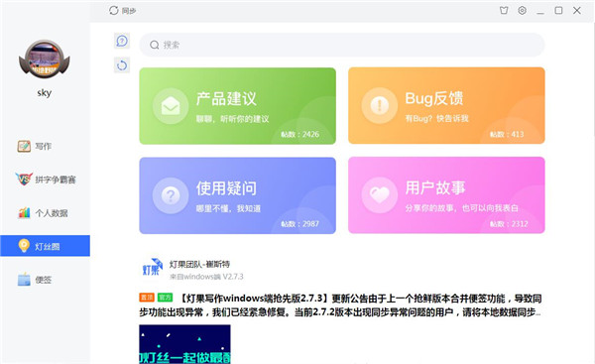This screenshot has width=595, height=364.
Task: Click the lightbulb icon for 灯丝圈
Action: (24, 246)
